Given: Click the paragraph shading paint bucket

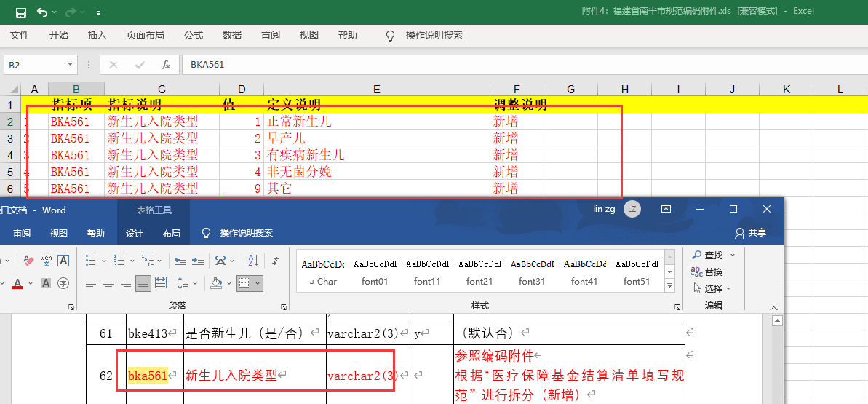Looking at the screenshot, I should 216,283.
